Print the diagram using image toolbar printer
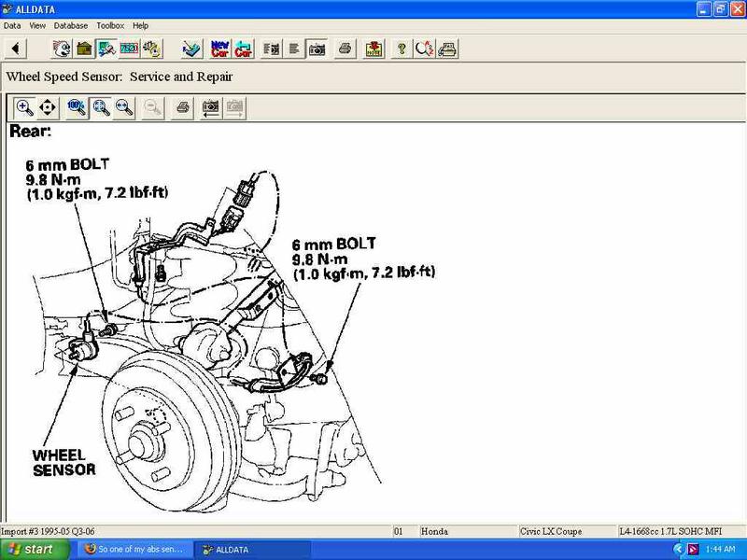 pyautogui.click(x=183, y=107)
